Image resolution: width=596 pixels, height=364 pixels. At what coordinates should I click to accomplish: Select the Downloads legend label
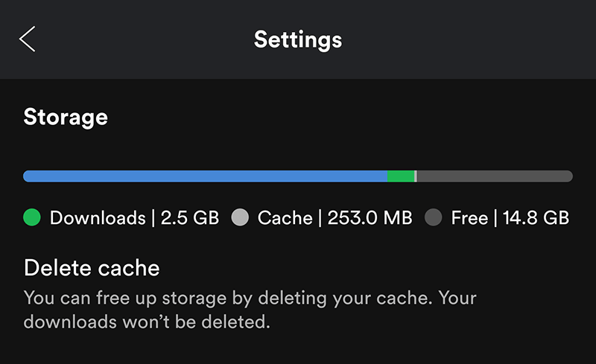pos(97,218)
